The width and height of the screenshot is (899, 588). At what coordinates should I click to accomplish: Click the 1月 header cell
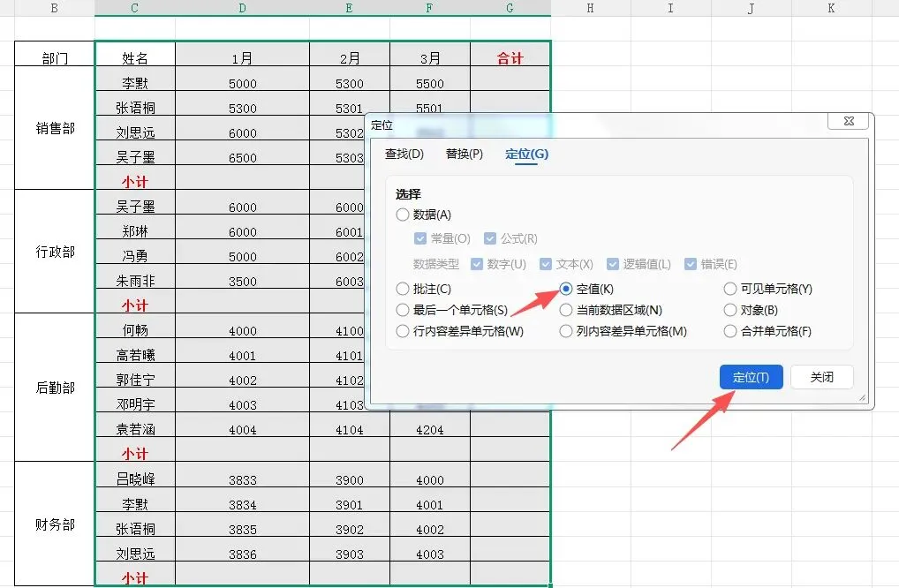pyautogui.click(x=243, y=54)
